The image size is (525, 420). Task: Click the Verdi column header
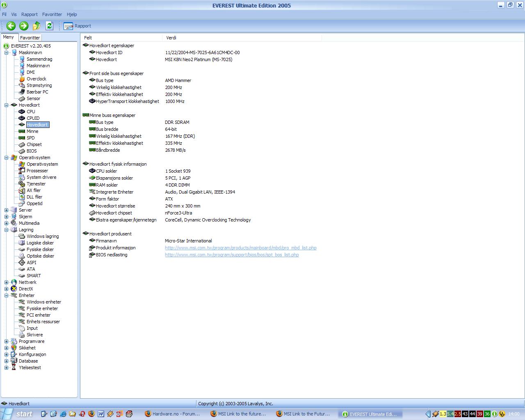tap(242, 38)
